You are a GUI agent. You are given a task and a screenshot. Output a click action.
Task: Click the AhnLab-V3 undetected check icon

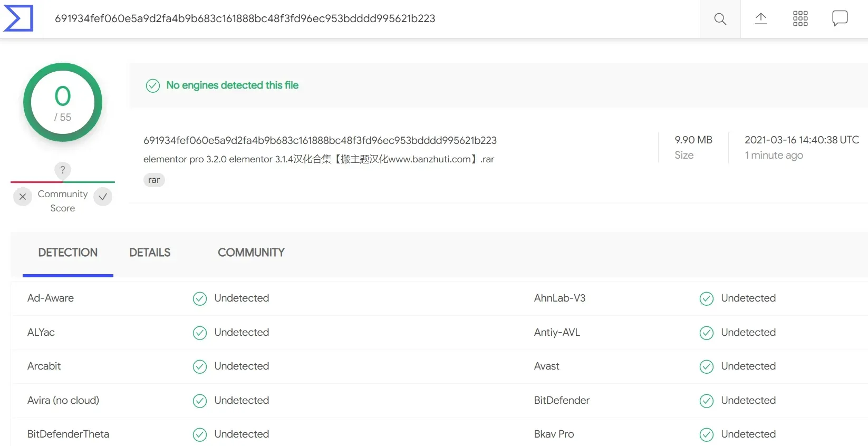(706, 299)
